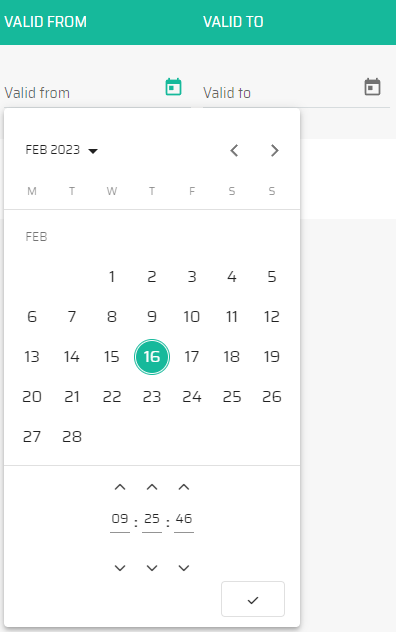
Task: Click the minutes field showing 25
Action: [152, 519]
